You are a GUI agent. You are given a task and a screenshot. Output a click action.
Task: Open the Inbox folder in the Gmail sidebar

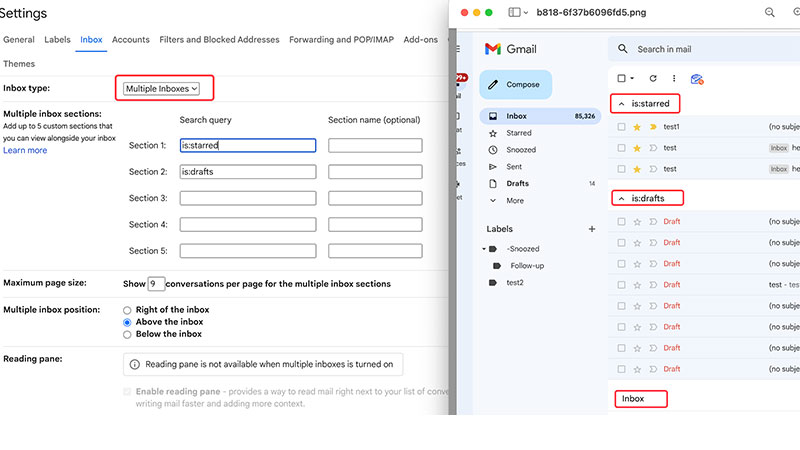[x=540, y=116]
